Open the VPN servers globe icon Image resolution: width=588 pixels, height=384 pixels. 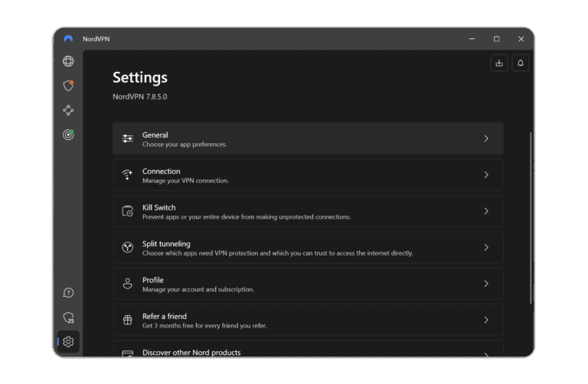tap(68, 61)
